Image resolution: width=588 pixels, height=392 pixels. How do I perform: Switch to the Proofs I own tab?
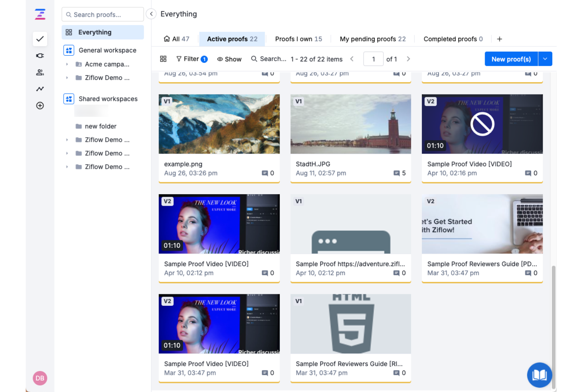(x=298, y=39)
